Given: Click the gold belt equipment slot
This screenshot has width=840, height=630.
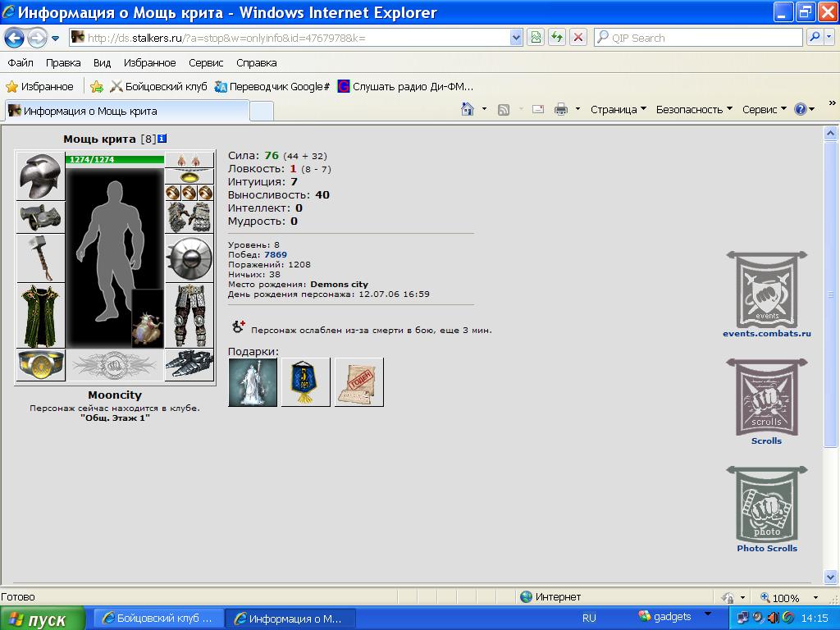Looking at the screenshot, I should [x=41, y=365].
